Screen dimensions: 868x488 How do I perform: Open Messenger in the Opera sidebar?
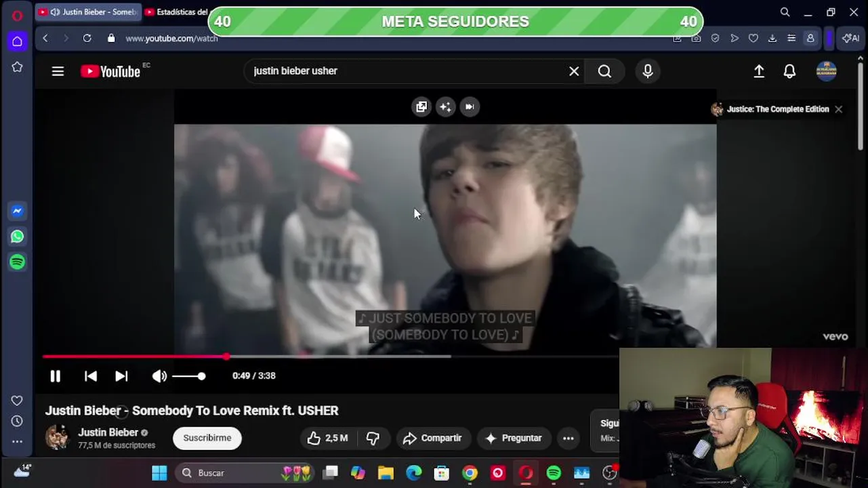click(18, 211)
